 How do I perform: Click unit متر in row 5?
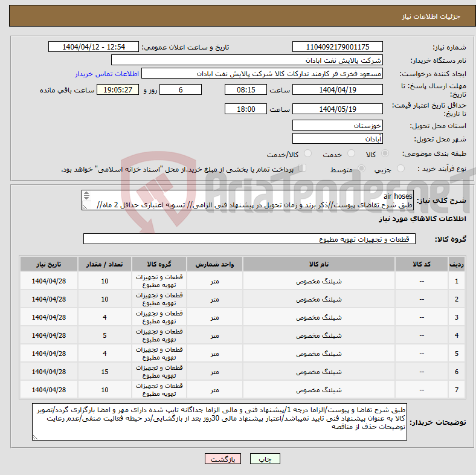[x=214, y=354]
